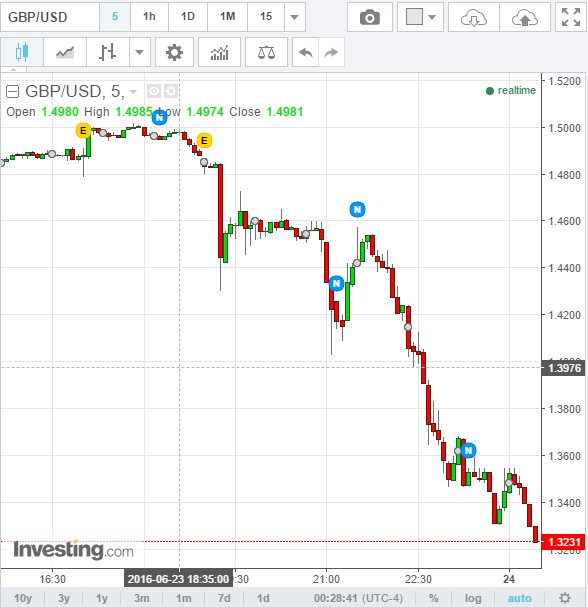
Task: Switch to area chart style icon
Action: [65, 52]
